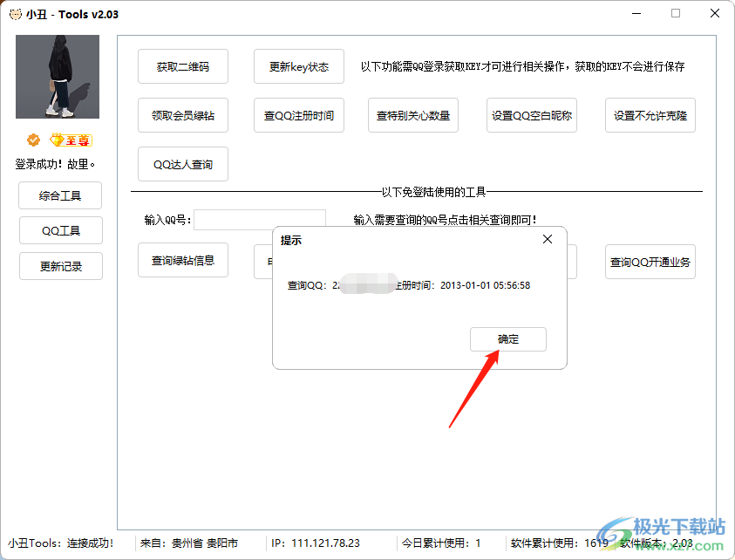
Task: Switch to 综合工具 section
Action: coord(60,195)
